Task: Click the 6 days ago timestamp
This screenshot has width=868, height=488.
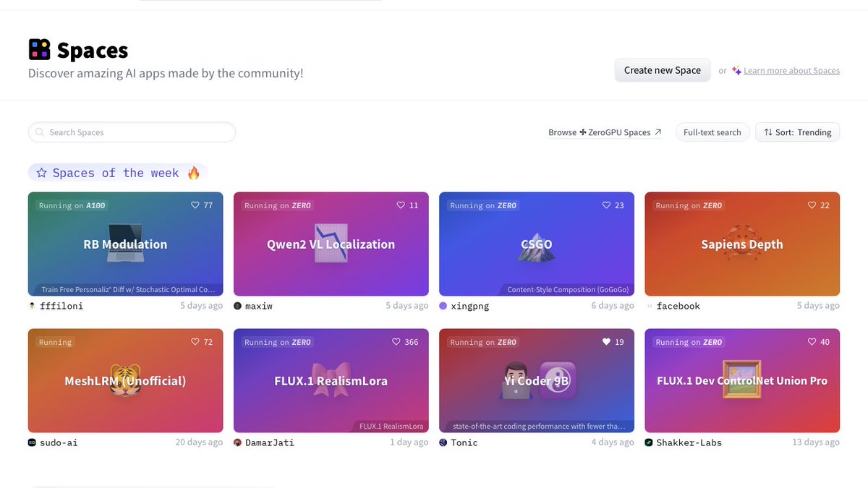Action: (613, 306)
